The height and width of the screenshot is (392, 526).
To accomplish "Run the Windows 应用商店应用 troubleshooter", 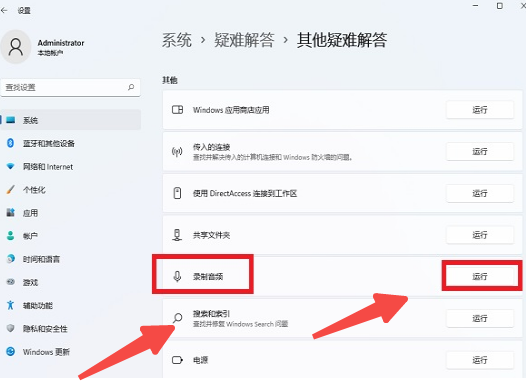I will 480,110.
